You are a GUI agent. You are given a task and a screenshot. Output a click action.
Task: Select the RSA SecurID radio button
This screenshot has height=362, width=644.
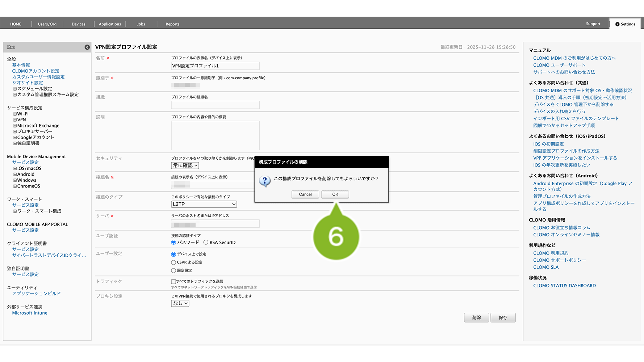click(x=206, y=243)
